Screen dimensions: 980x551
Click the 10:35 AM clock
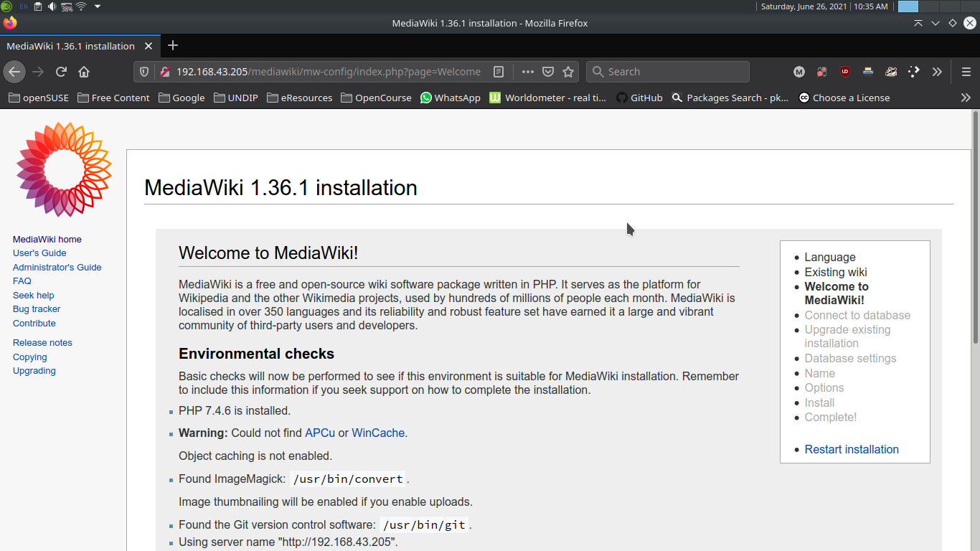871,6
